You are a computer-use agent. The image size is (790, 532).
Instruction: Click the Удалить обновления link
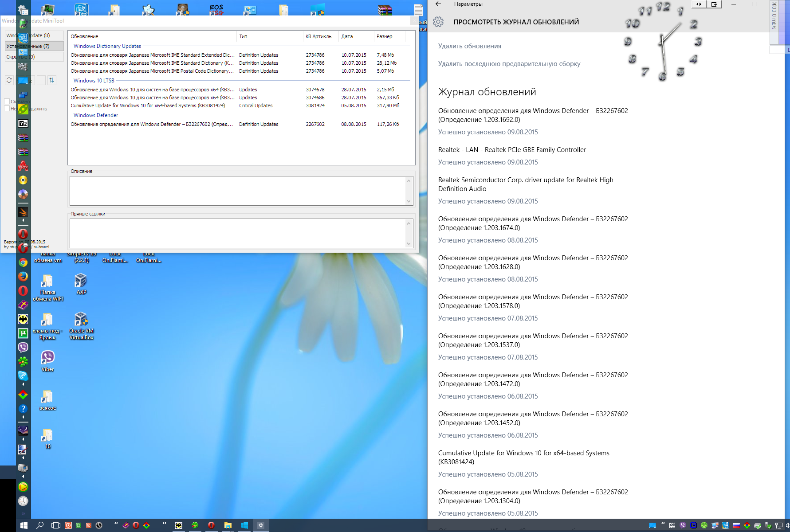[x=470, y=46]
